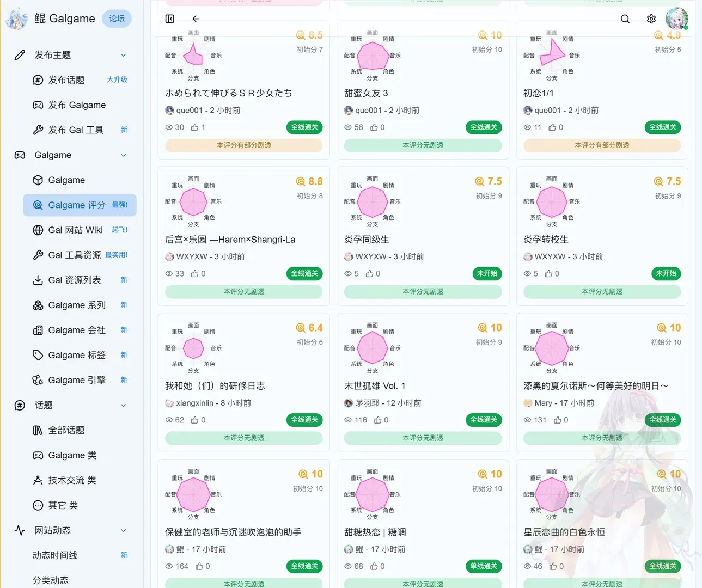Click the building icon beside Galgame 会社

[x=38, y=330]
